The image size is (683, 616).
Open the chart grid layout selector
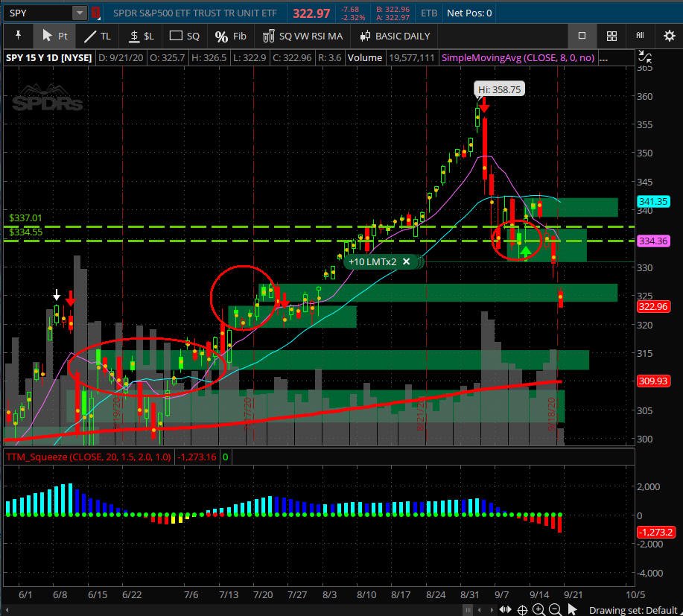pos(611,36)
